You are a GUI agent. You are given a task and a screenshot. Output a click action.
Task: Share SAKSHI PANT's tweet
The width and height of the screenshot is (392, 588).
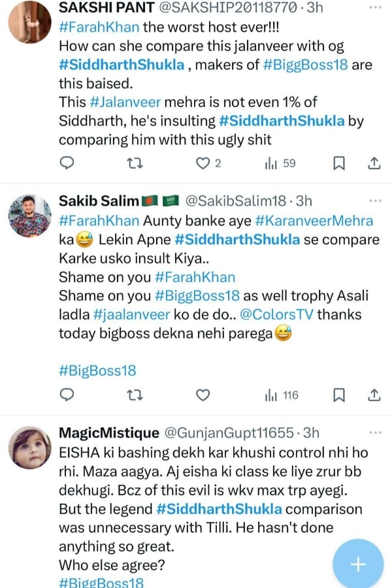(x=374, y=163)
